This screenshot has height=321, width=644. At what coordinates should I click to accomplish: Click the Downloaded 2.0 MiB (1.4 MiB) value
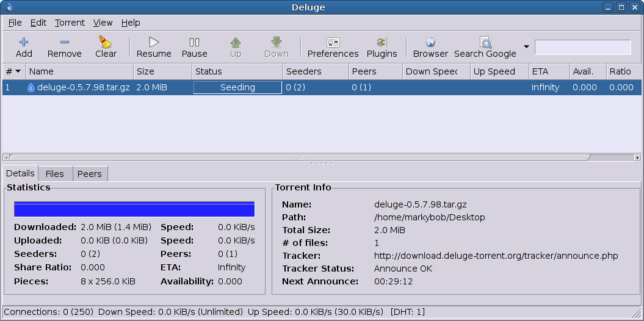(x=116, y=227)
